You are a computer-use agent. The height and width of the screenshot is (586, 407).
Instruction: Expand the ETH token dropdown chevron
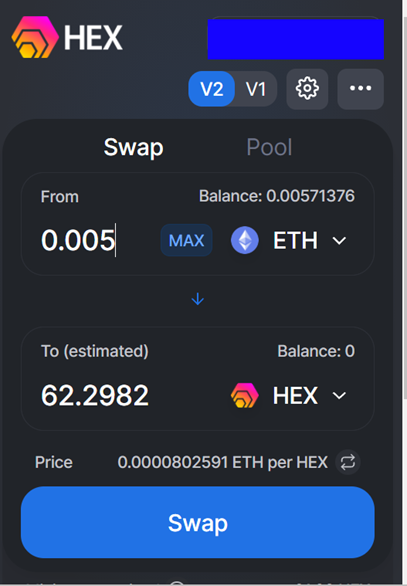point(339,240)
